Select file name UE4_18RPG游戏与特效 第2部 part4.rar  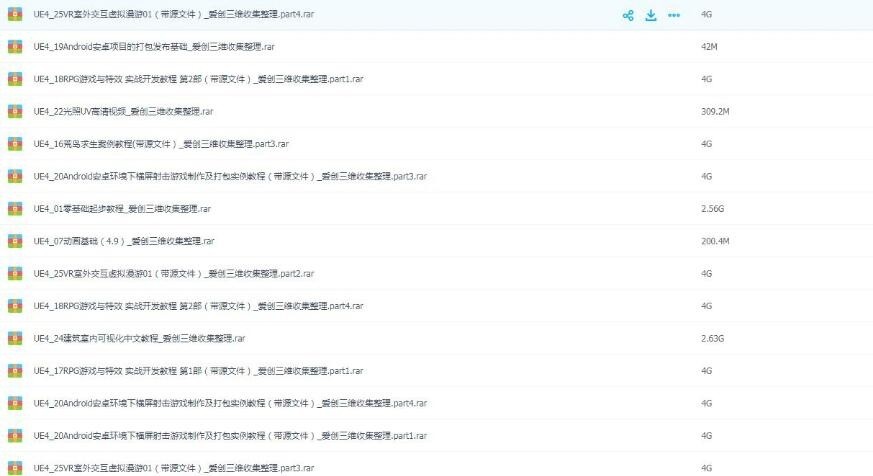(x=198, y=306)
